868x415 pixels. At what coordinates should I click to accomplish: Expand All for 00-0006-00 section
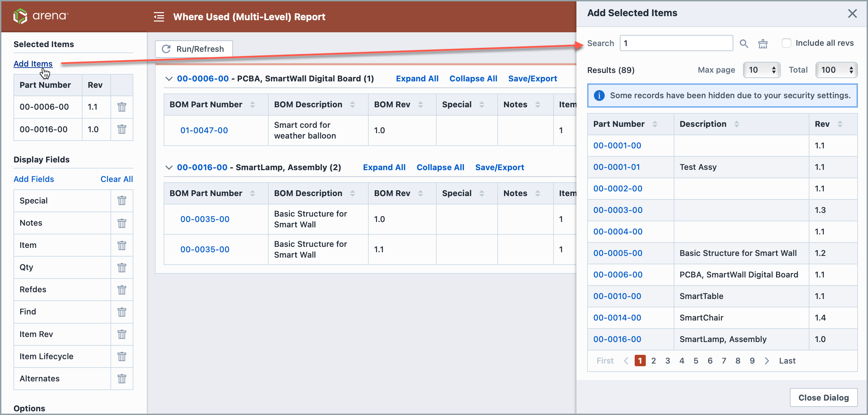[417, 79]
